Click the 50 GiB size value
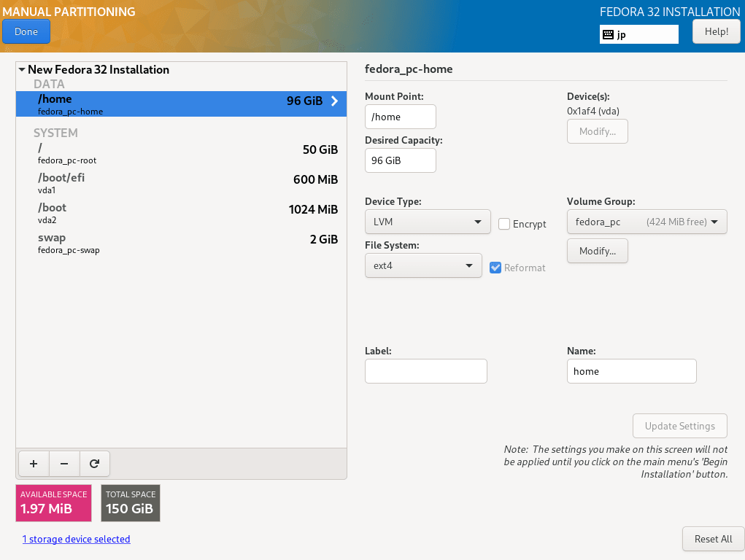 pyautogui.click(x=320, y=149)
